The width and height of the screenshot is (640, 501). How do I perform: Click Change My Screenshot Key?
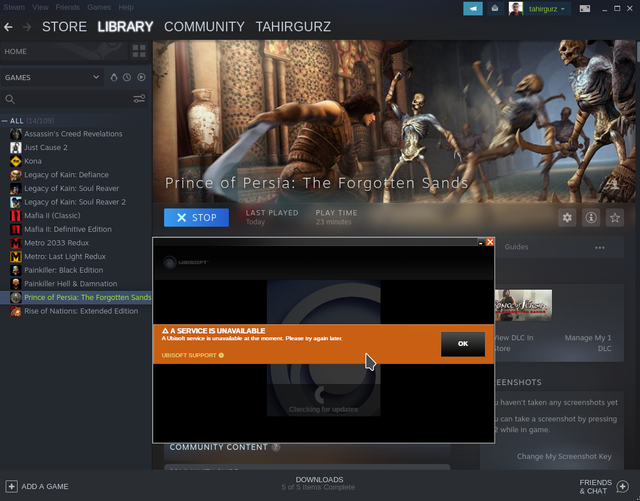click(564, 456)
